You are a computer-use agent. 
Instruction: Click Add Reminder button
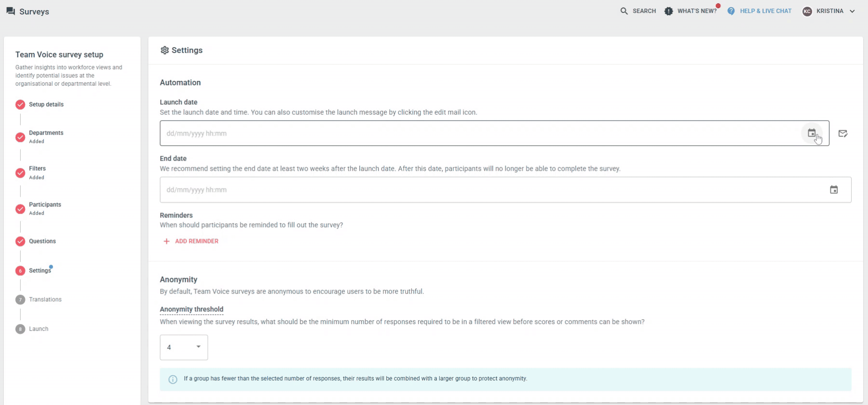click(190, 241)
